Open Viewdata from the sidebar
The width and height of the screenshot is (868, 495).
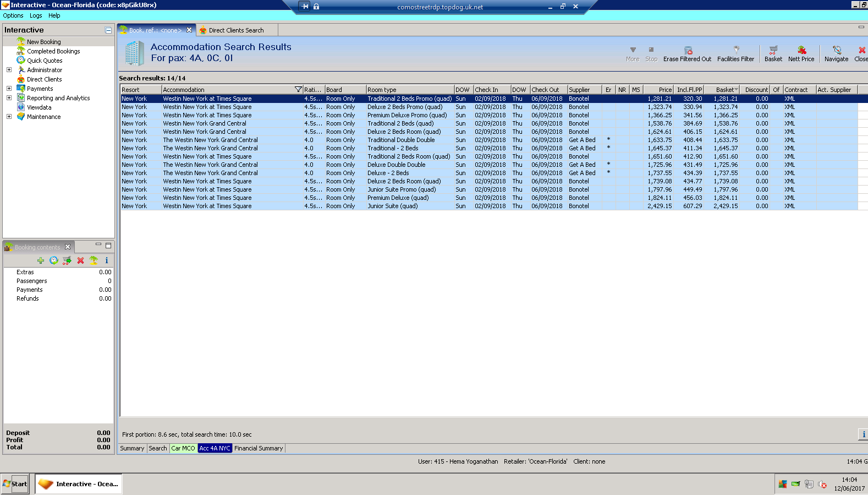pos(39,107)
